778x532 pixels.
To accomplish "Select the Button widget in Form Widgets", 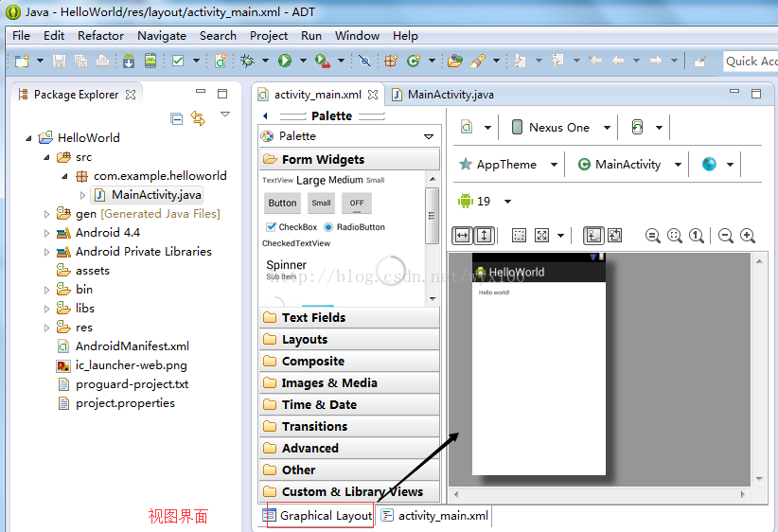I will (x=282, y=203).
